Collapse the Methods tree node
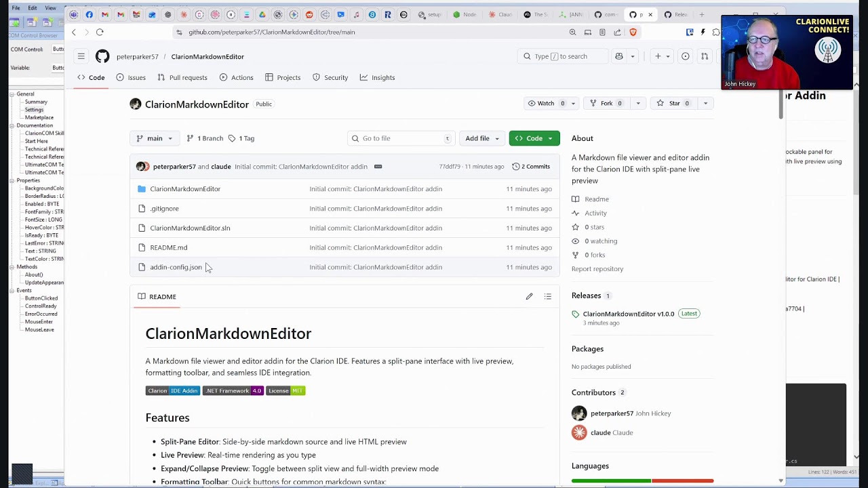Image resolution: width=868 pixels, height=488 pixels. [12, 267]
